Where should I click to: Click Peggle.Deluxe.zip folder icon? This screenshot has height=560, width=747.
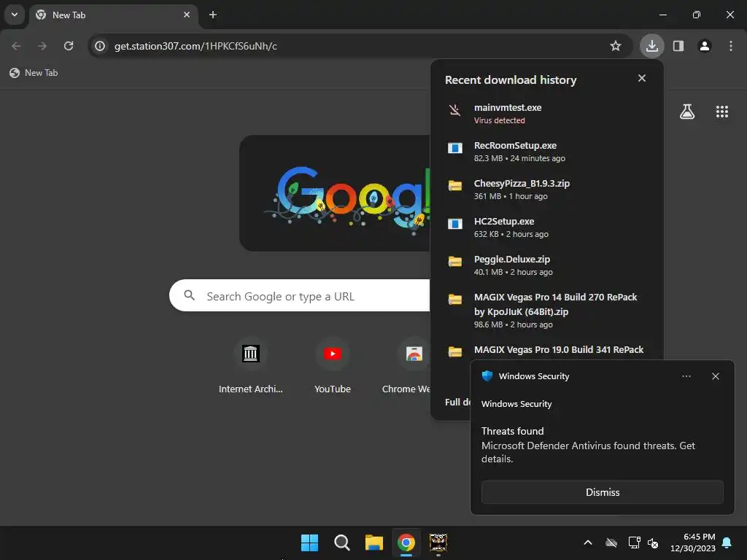[x=455, y=262]
